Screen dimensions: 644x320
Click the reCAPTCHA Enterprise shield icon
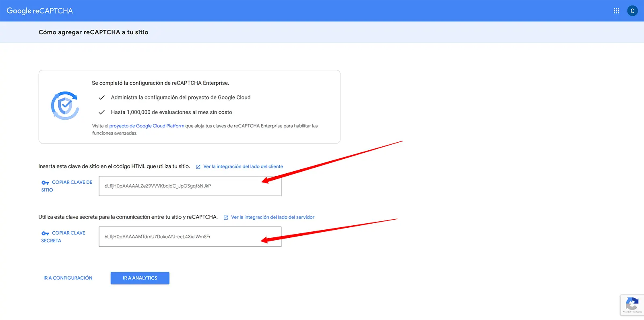pyautogui.click(x=65, y=106)
